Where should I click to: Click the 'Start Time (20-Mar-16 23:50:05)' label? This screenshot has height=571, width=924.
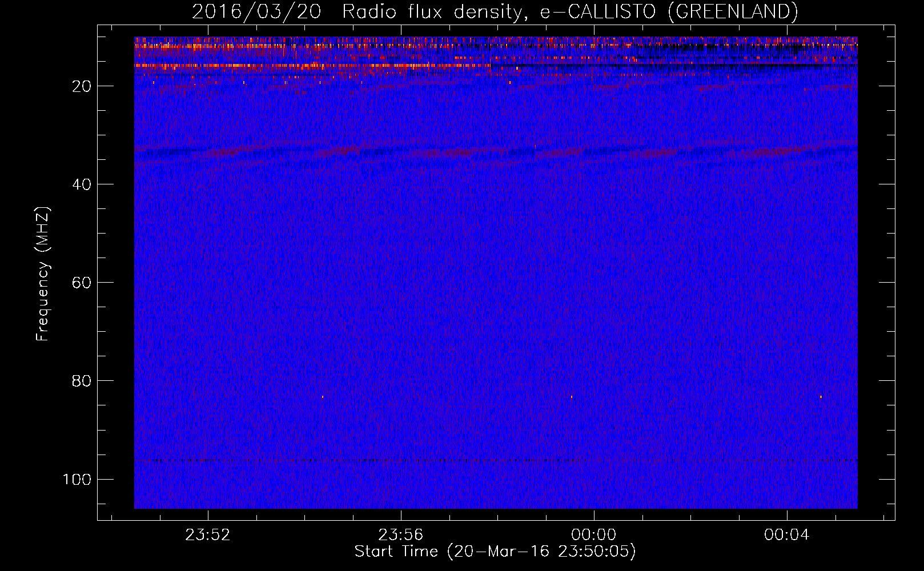(x=495, y=552)
